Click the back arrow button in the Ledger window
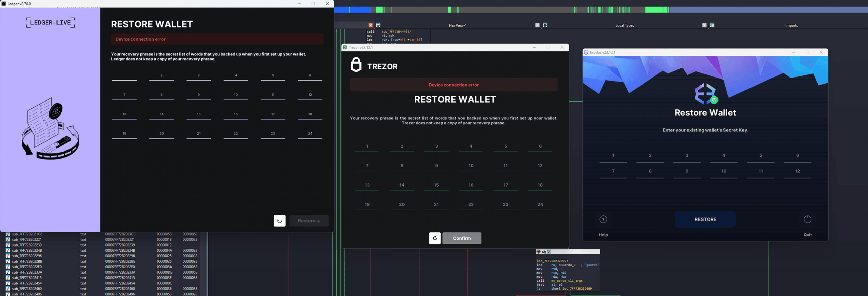 [x=279, y=221]
